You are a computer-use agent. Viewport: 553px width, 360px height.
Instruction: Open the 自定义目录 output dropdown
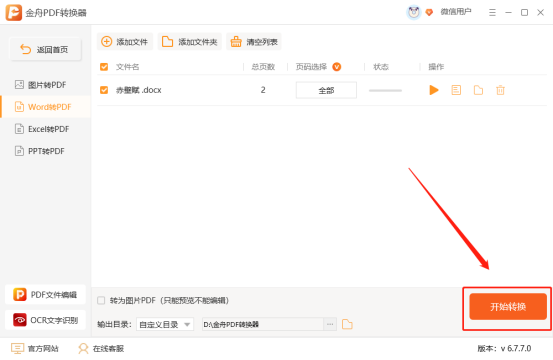(x=165, y=324)
